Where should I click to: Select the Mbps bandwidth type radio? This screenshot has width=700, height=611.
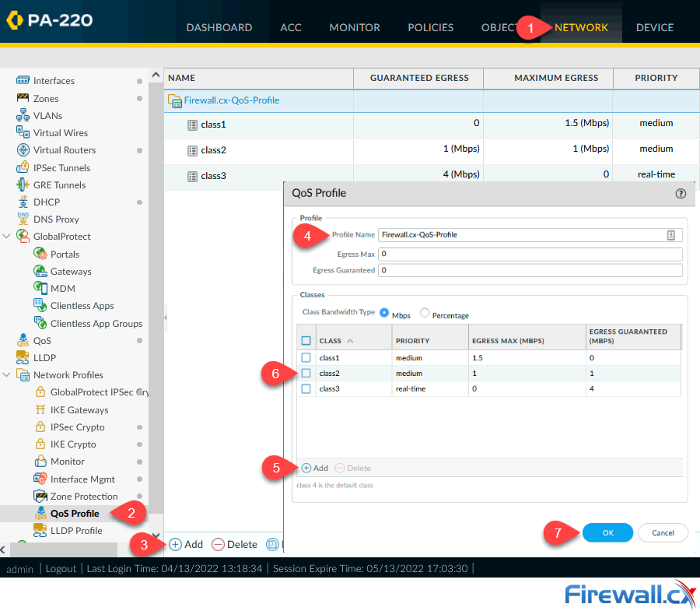384,313
